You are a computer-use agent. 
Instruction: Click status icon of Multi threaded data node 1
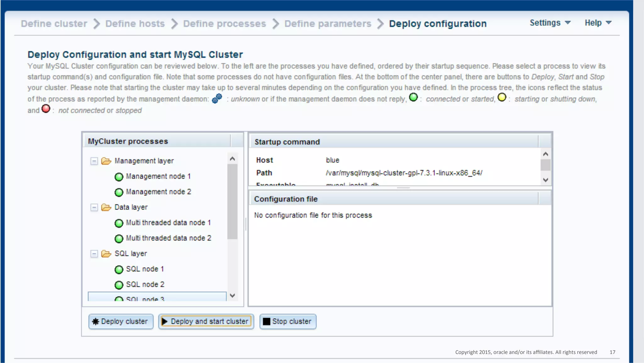pyautogui.click(x=119, y=223)
